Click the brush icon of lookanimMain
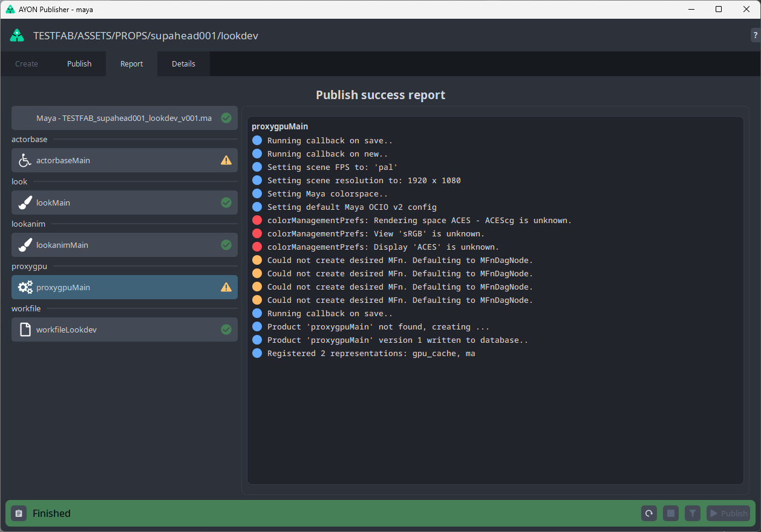 click(x=25, y=245)
